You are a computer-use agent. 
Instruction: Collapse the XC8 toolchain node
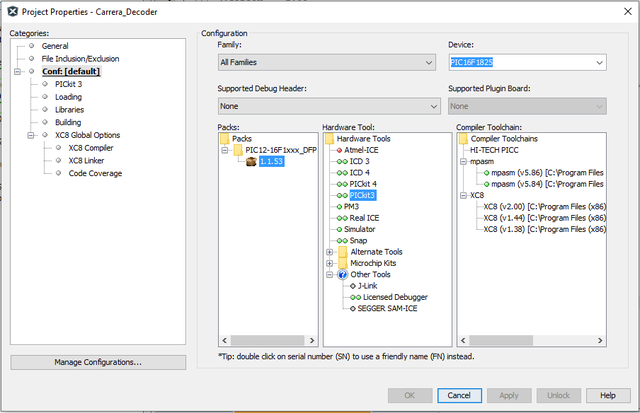463,195
